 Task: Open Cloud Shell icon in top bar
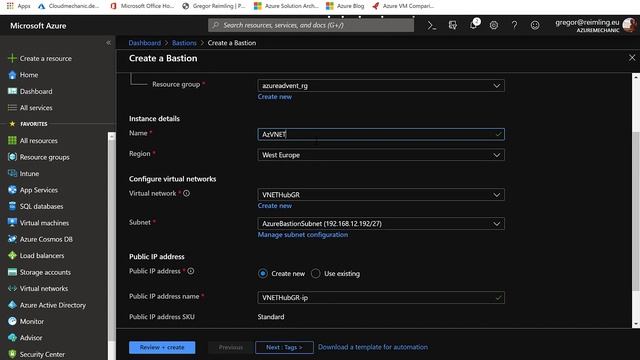[431, 25]
